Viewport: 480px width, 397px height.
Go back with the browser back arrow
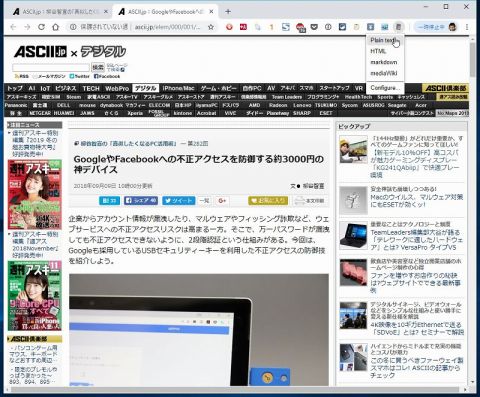pos(13,27)
